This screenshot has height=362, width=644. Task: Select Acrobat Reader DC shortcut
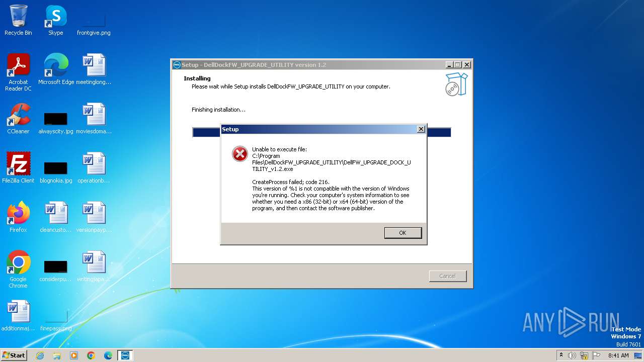click(x=18, y=72)
